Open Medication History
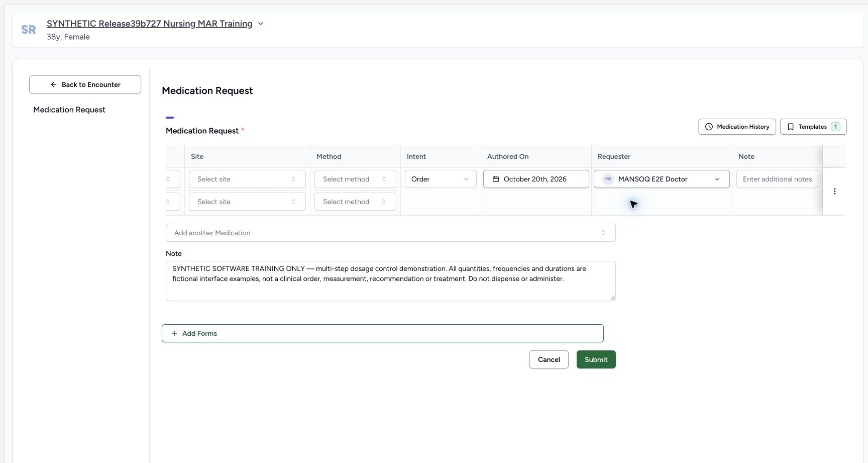The width and height of the screenshot is (868, 463). 737,127
